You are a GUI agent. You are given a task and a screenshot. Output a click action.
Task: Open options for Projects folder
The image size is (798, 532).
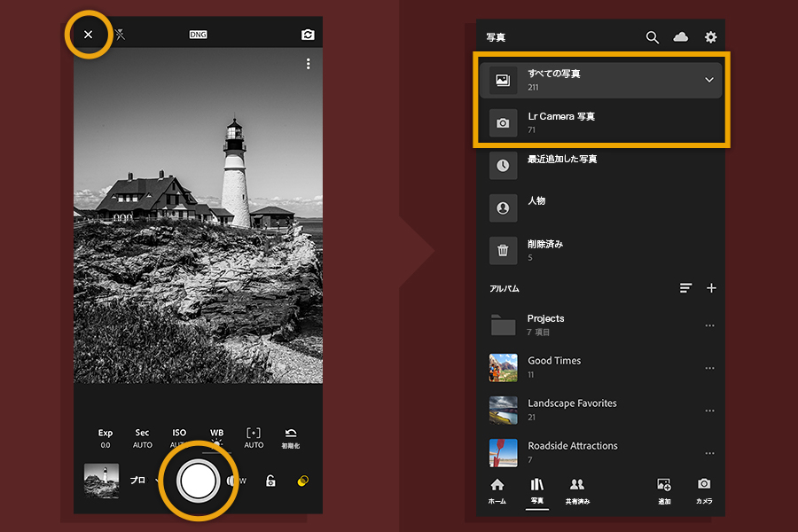(710, 325)
